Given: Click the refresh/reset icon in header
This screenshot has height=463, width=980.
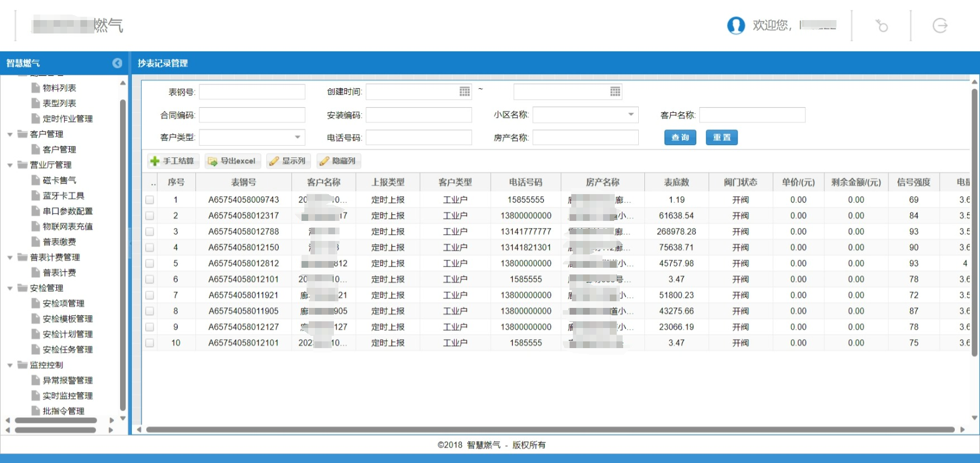Looking at the screenshot, I should click(x=882, y=26).
